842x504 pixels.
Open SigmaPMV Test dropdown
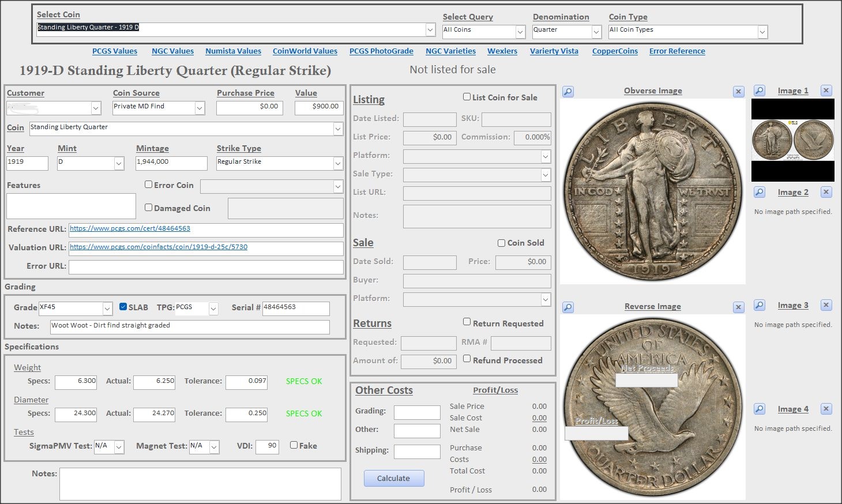[119, 447]
